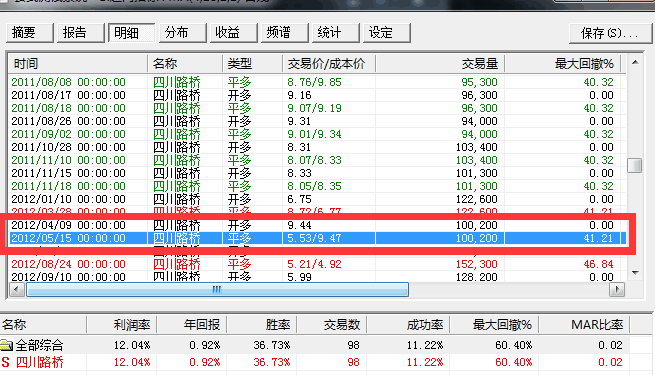Image resolution: width=655 pixels, height=375 pixels.
Task: Select the 明细 tab
Action: click(132, 33)
